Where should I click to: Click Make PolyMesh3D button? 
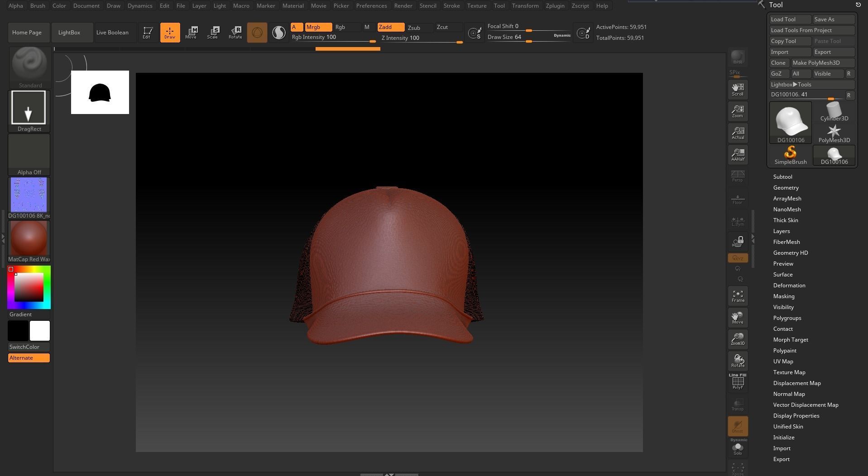[x=823, y=63]
